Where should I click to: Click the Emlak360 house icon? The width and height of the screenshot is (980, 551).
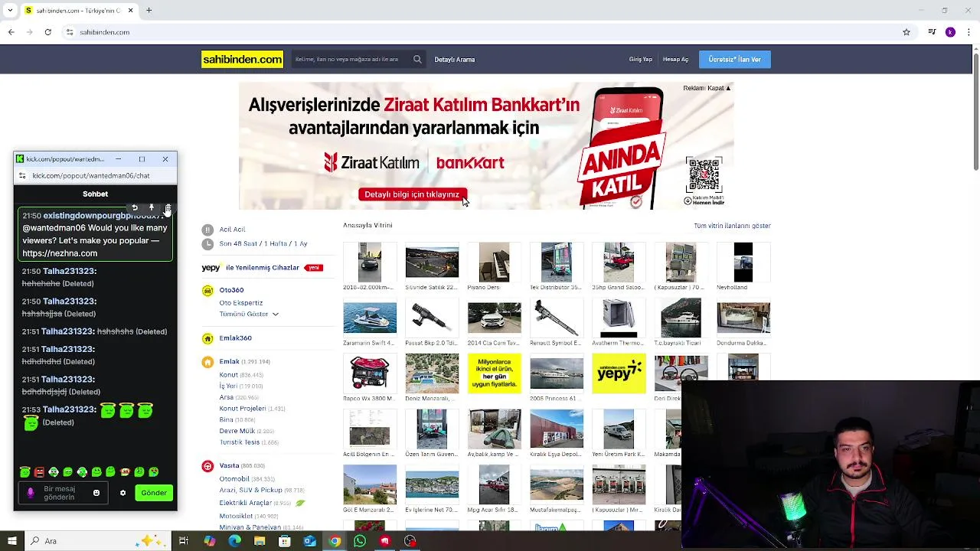click(x=207, y=338)
